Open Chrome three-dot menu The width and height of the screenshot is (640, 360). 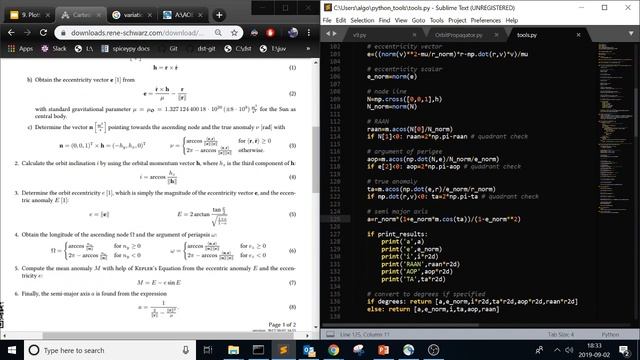(x=309, y=33)
